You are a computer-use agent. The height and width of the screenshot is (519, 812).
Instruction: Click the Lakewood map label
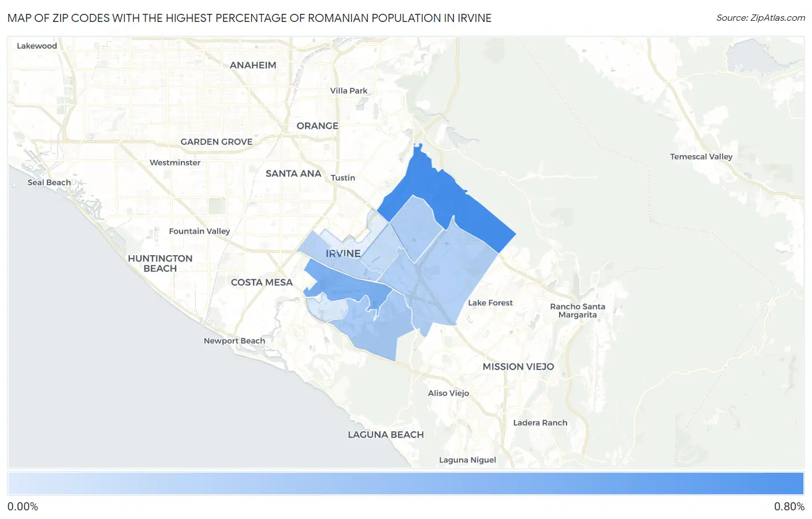tap(37, 46)
